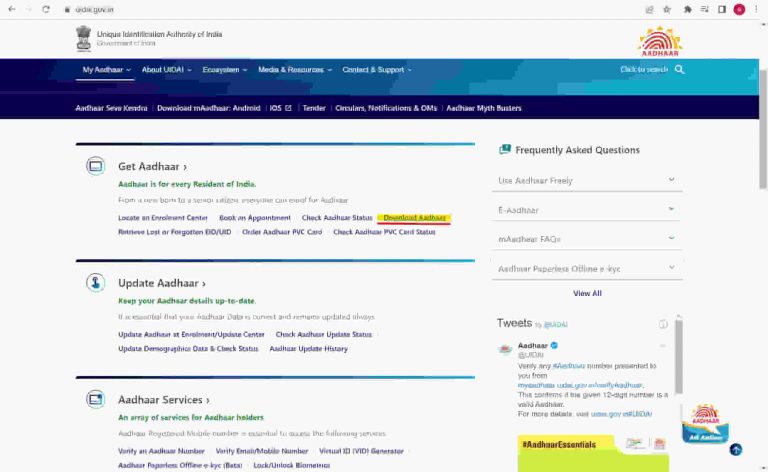Click the Download Aadhaar link
This screenshot has width=768, height=472.
(x=415, y=218)
